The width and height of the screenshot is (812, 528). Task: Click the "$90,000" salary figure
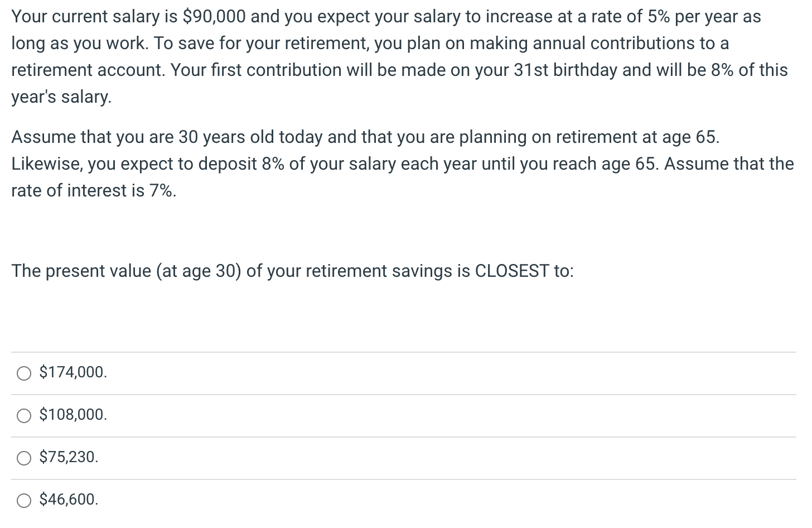(x=214, y=16)
